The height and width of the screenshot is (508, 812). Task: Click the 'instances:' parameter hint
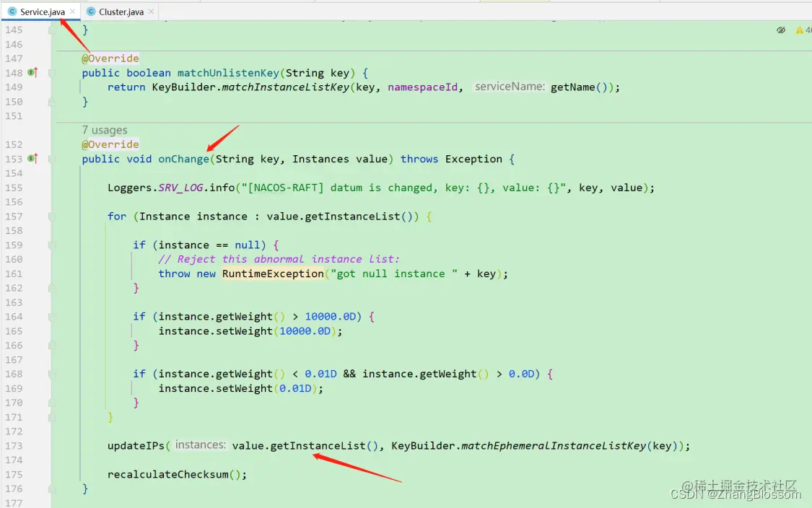(x=200, y=444)
